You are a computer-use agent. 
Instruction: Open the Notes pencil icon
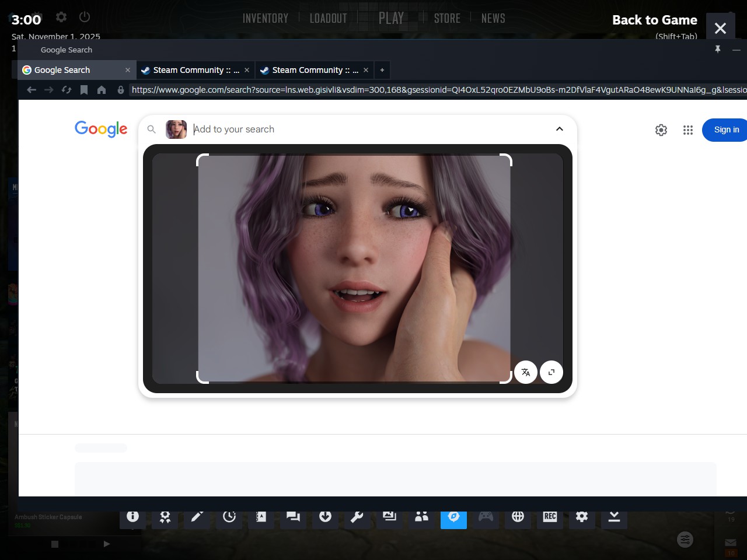click(x=197, y=516)
